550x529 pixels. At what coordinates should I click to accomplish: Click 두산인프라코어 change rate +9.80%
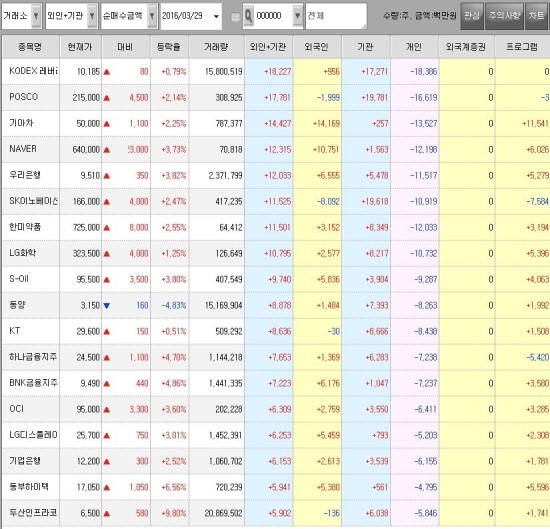[x=174, y=513]
